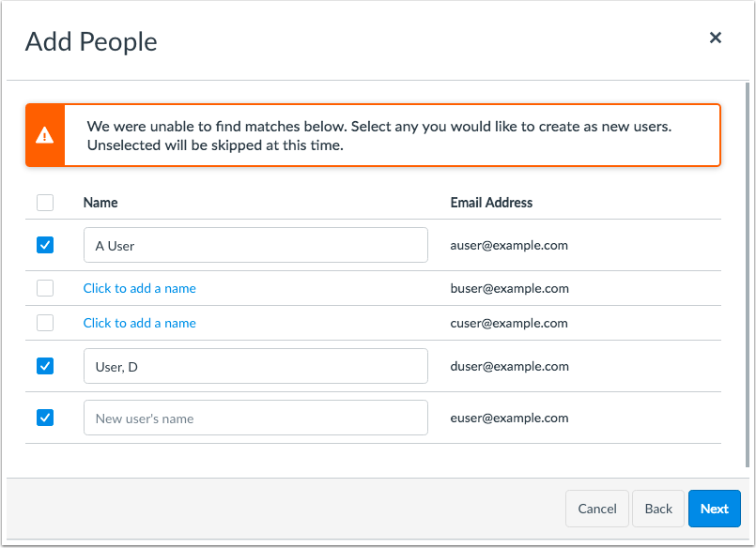Screen dimensions: 756x548
Task: Click the warning message text
Action: pyautogui.click(x=379, y=135)
